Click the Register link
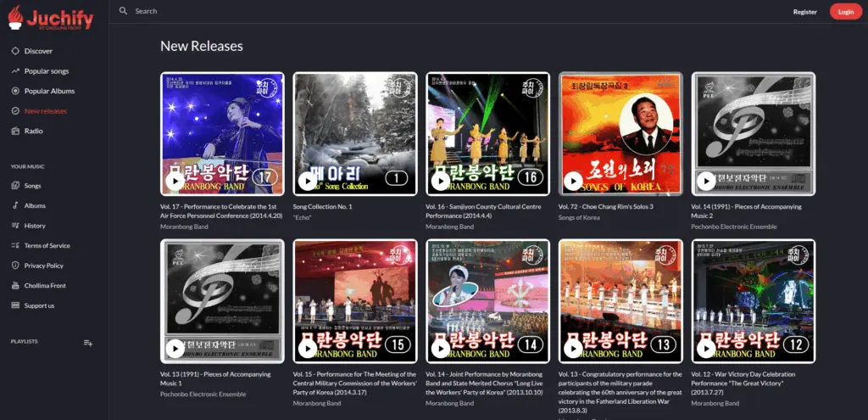The image size is (868, 420). (804, 12)
